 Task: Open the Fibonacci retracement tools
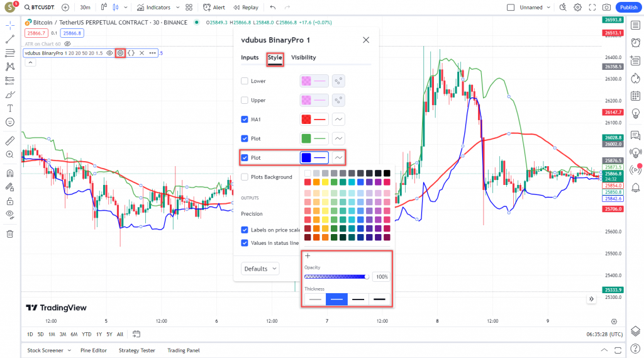10,53
